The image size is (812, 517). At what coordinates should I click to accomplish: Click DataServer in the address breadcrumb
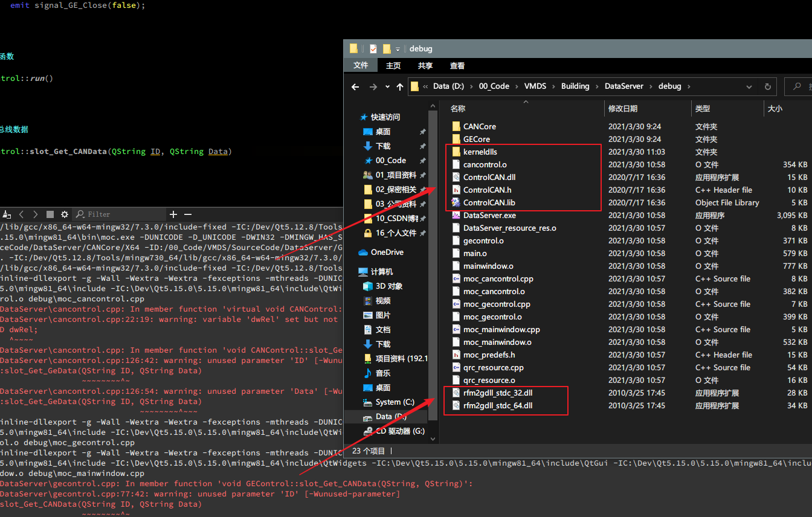(x=624, y=86)
